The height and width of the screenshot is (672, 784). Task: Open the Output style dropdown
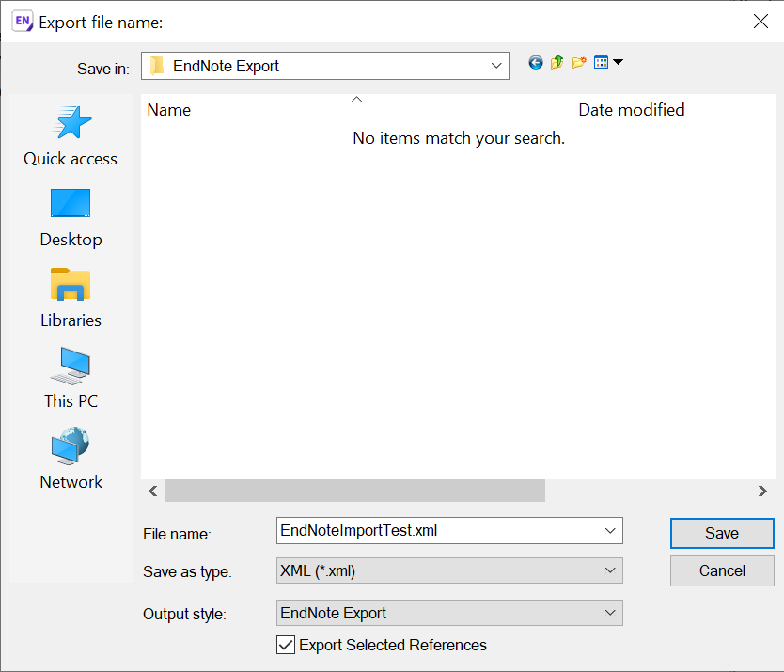(609, 613)
